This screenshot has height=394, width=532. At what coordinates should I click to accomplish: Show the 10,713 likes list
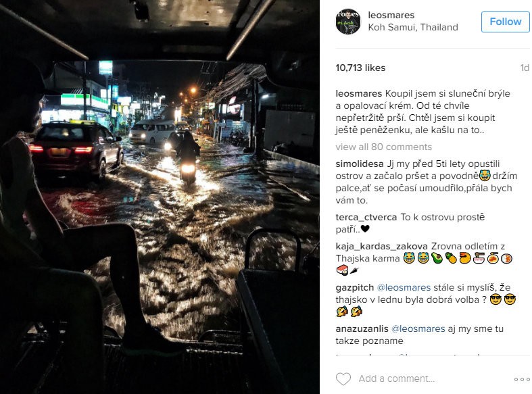(x=360, y=68)
